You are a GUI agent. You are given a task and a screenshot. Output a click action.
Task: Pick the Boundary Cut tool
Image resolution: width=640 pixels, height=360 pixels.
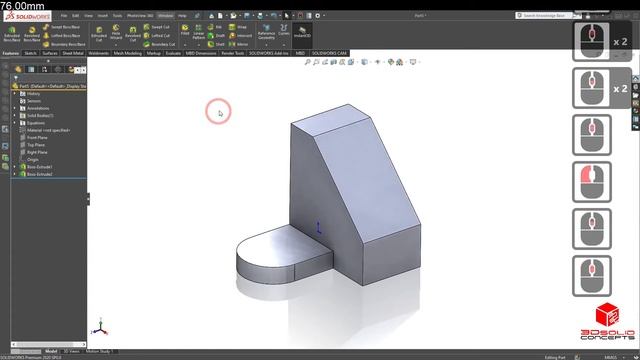159,44
